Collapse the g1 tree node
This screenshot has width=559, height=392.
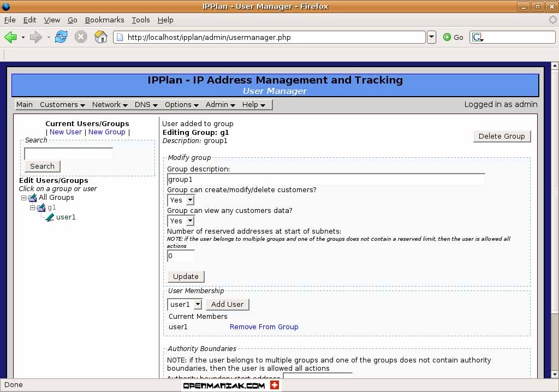click(32, 207)
